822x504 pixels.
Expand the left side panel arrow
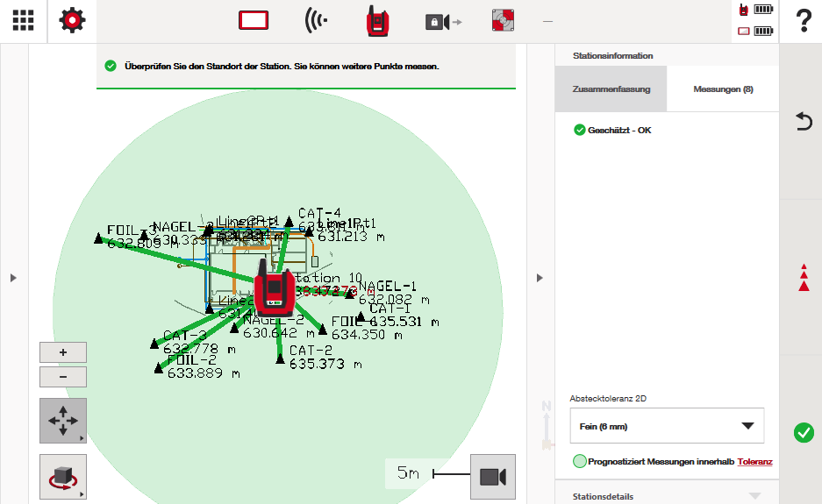13,278
